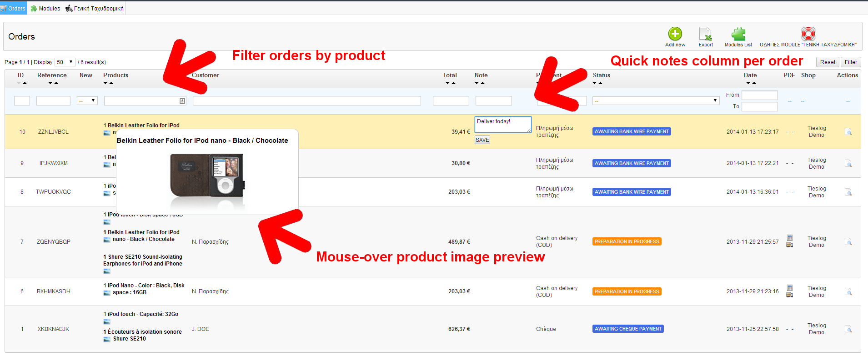868x356 pixels.
Task: View details of order TWPUOKVQC
Action: (x=848, y=192)
